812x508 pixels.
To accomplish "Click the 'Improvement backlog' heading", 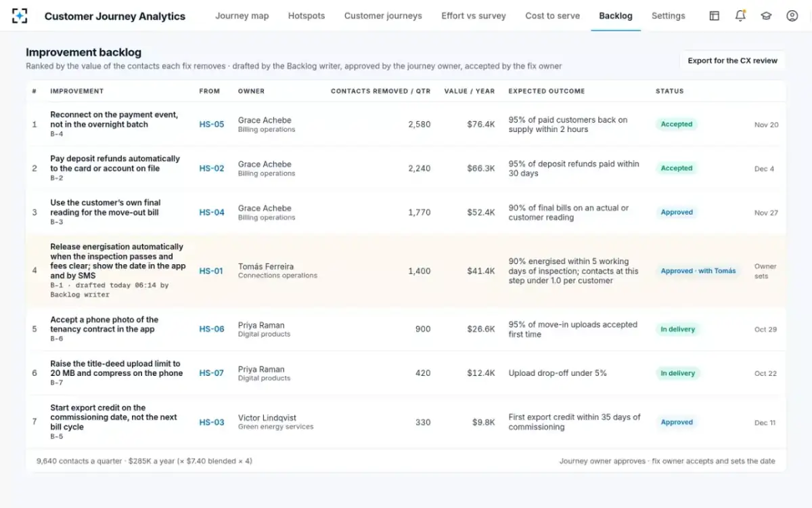I will click(x=83, y=52).
